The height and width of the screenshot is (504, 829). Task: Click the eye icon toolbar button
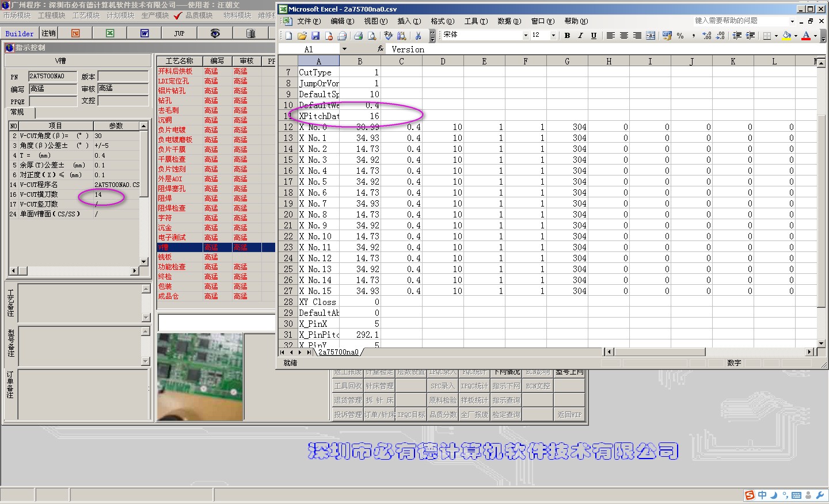[x=215, y=33]
